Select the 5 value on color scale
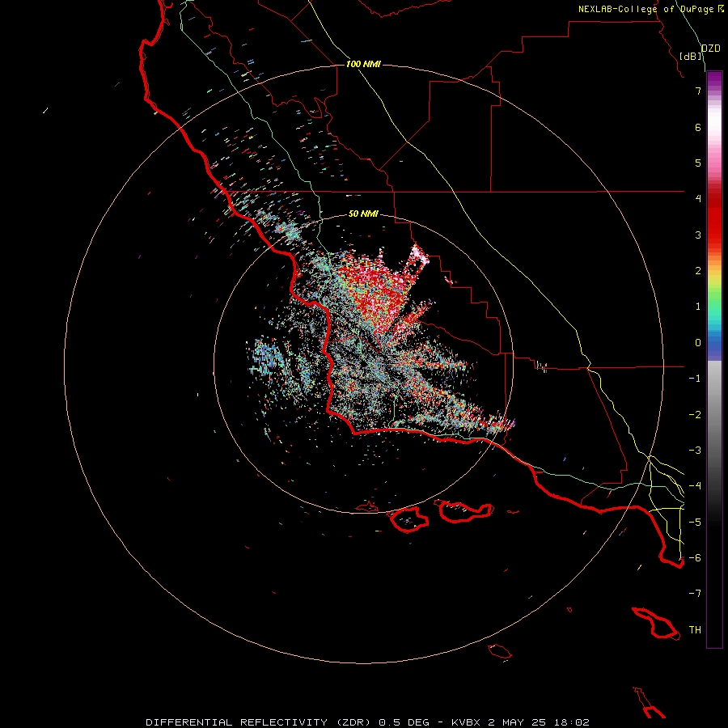Viewport: 728px width, 728px height. (x=698, y=163)
